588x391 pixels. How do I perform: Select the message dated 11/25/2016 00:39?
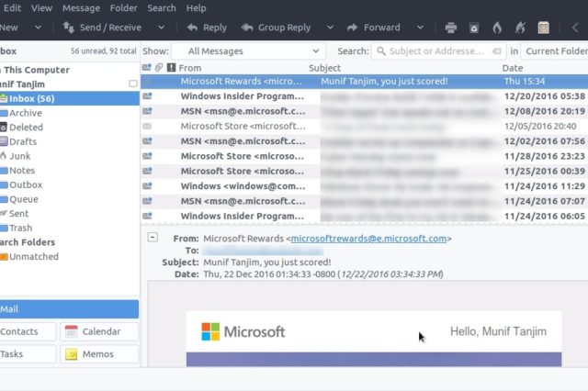coord(364,171)
